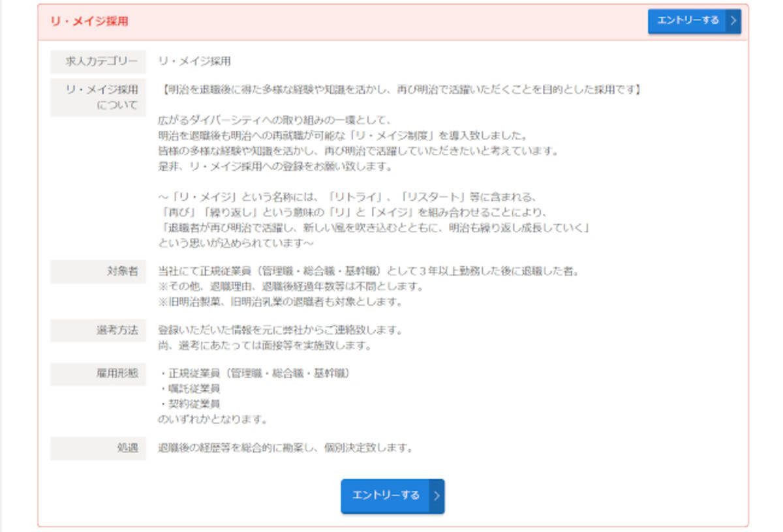Click the red リ・メイジ採用 header title
Screen dimensions: 783x532
pos(89,21)
